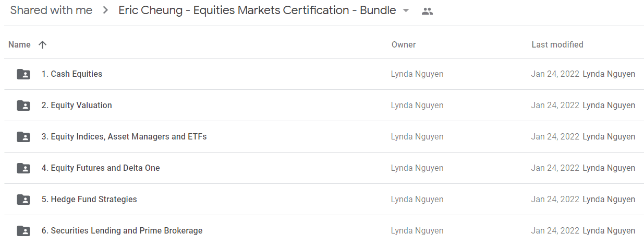Open the bundle folder dropdown arrow
Image resolution: width=644 pixels, height=245 pixels.
tap(406, 11)
